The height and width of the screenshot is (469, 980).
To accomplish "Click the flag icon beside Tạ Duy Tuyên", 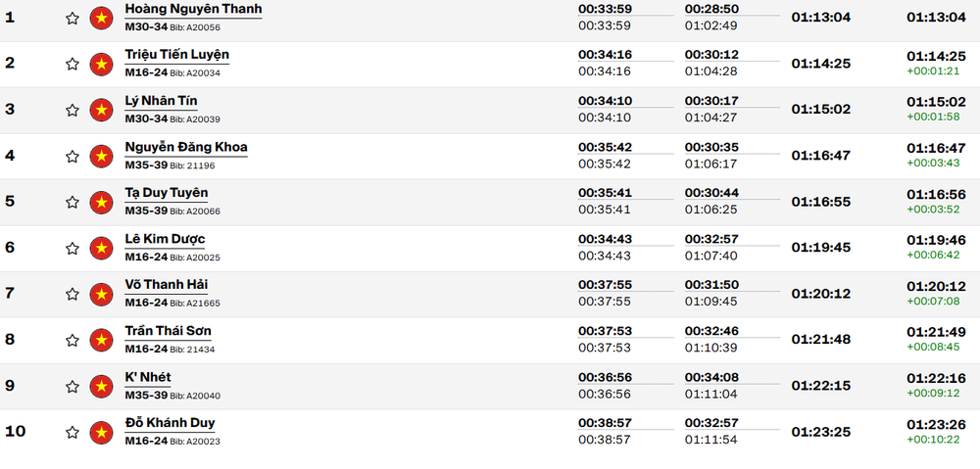I will [x=101, y=203].
